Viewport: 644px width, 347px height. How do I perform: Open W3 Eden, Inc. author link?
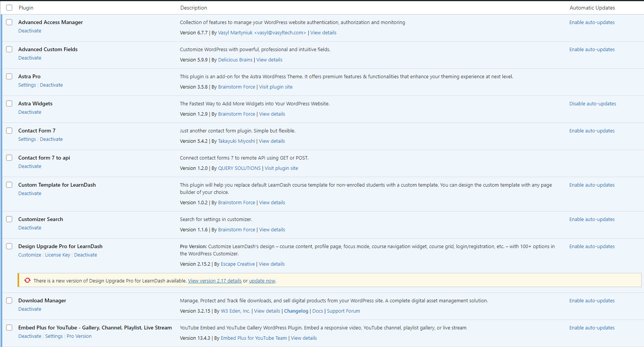pos(236,311)
